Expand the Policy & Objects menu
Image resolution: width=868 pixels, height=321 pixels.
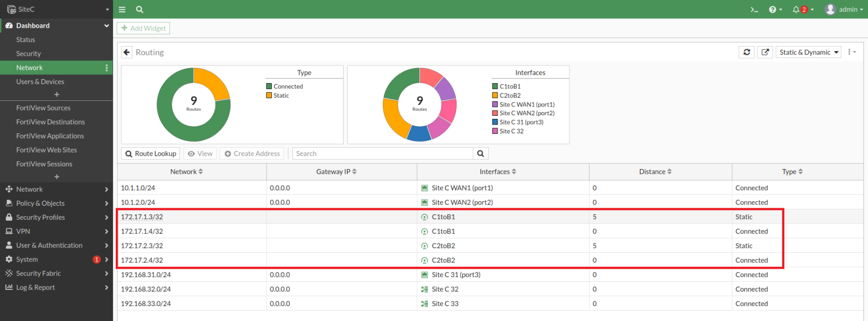pos(56,203)
